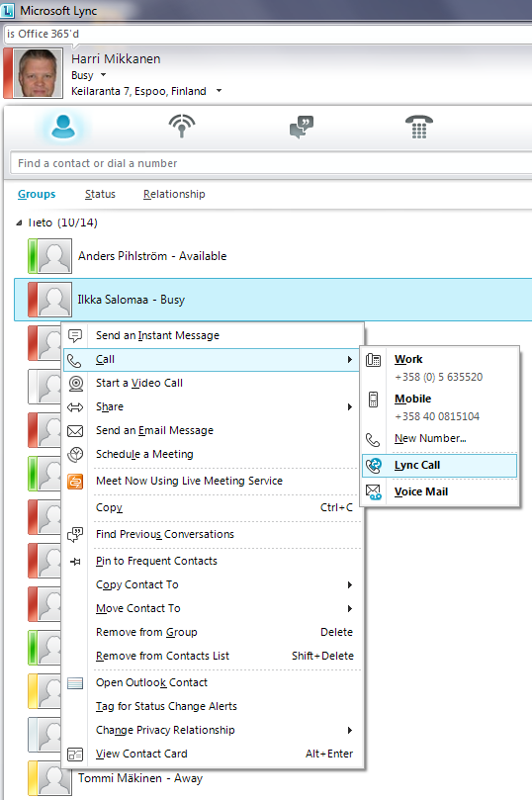Click the envelope icon for Email Message
532x800 pixels.
pyautogui.click(x=75, y=430)
